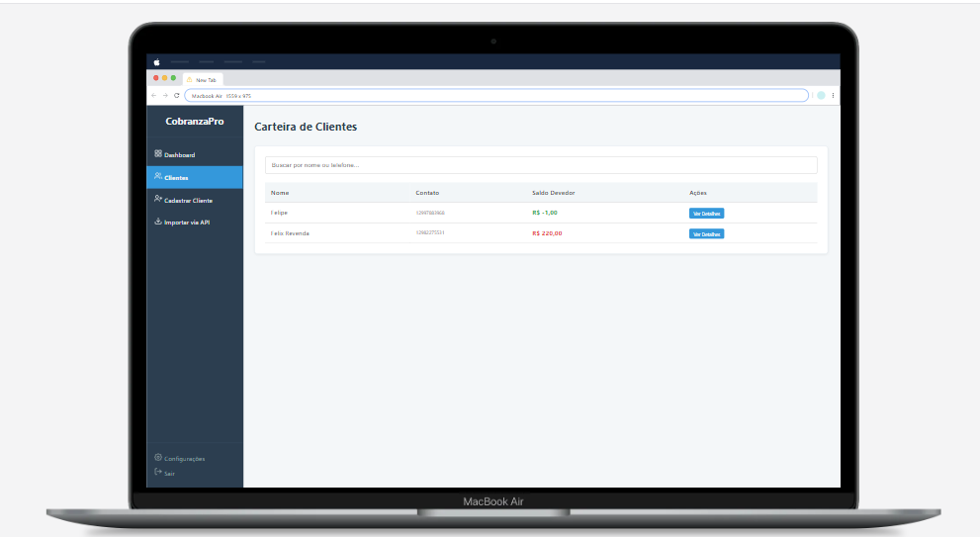Viewport: 980px width, 537px height.
Task: Click Ver Detalhes for Felipe
Action: pyautogui.click(x=706, y=213)
